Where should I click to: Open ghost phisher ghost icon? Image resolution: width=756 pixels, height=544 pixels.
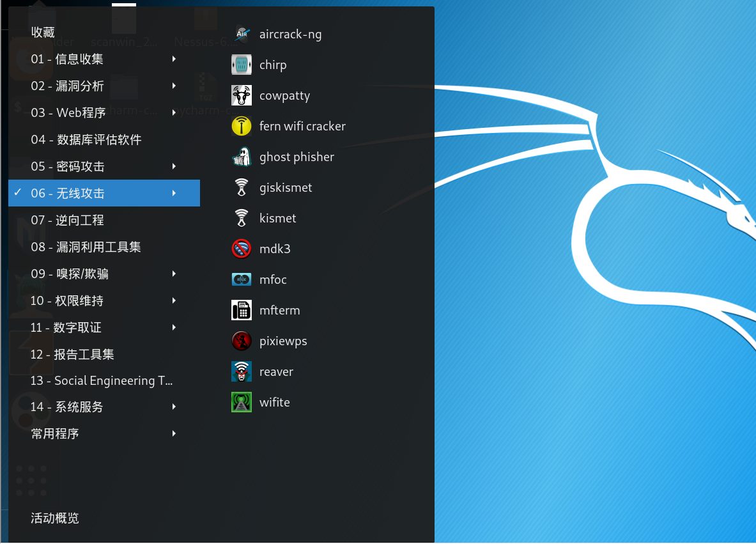pyautogui.click(x=242, y=157)
